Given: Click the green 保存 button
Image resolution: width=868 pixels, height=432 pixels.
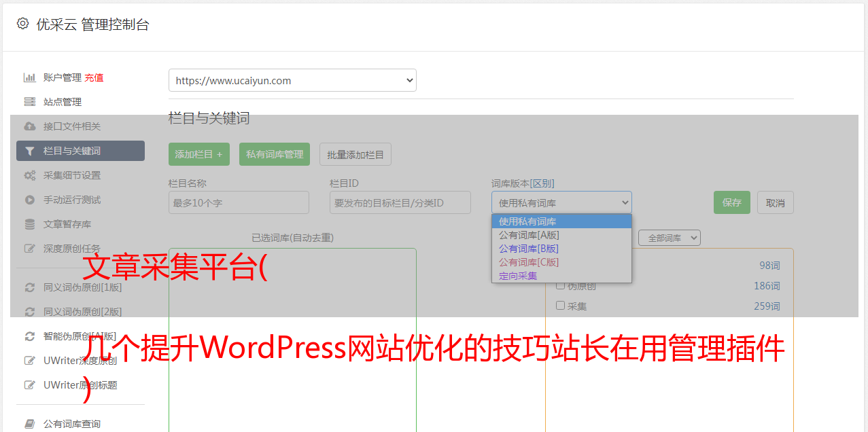Looking at the screenshot, I should pyautogui.click(x=732, y=202).
